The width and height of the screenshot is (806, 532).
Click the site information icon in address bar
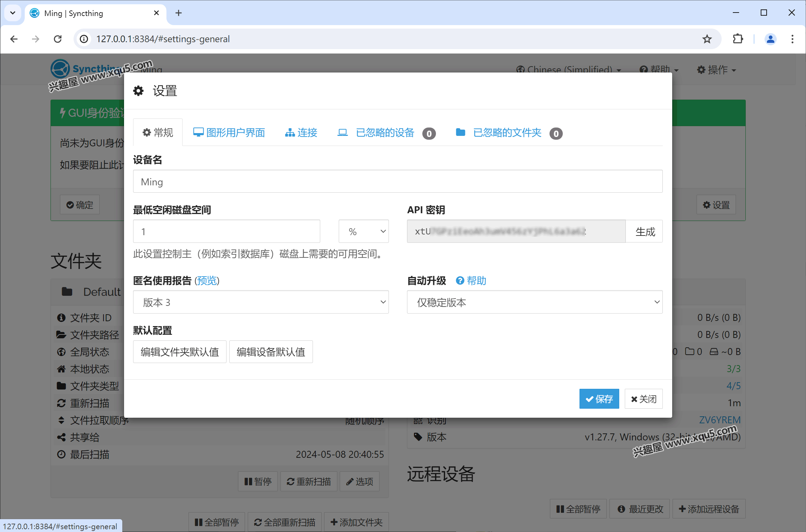[84, 39]
